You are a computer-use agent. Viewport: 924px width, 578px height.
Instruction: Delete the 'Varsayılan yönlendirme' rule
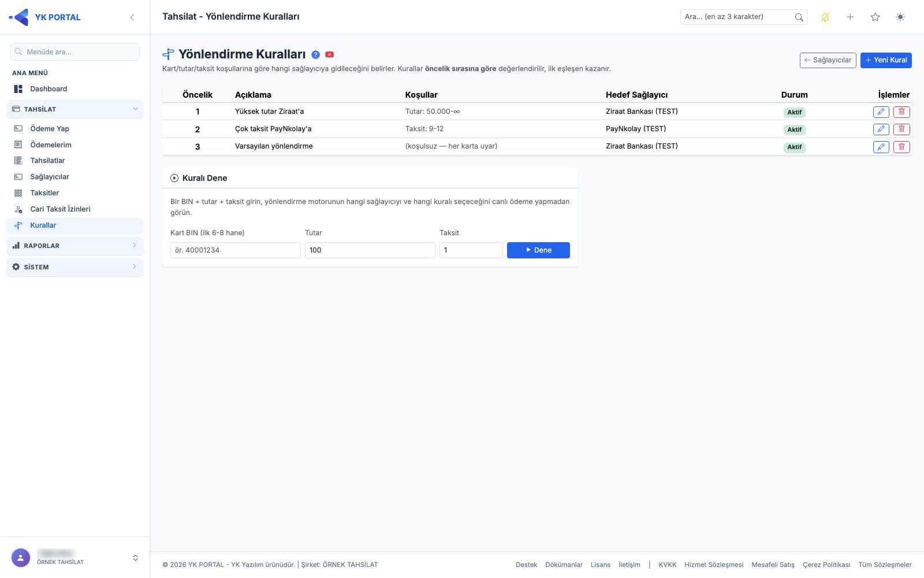[x=901, y=147]
